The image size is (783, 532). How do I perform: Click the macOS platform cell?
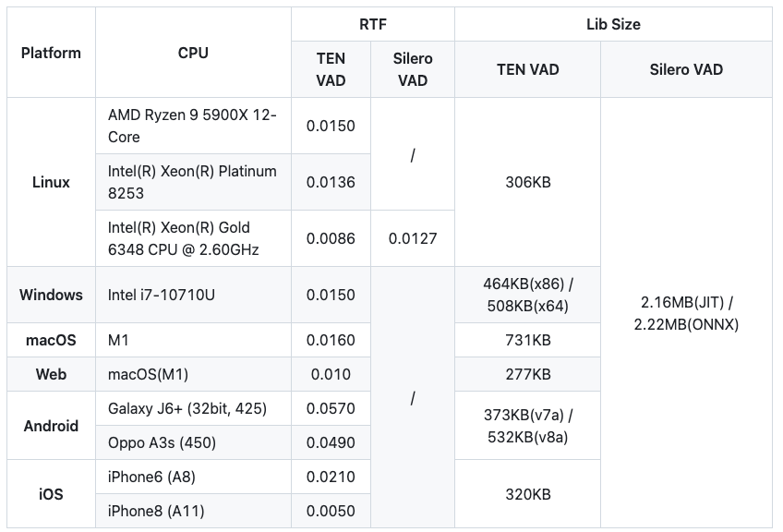51,340
